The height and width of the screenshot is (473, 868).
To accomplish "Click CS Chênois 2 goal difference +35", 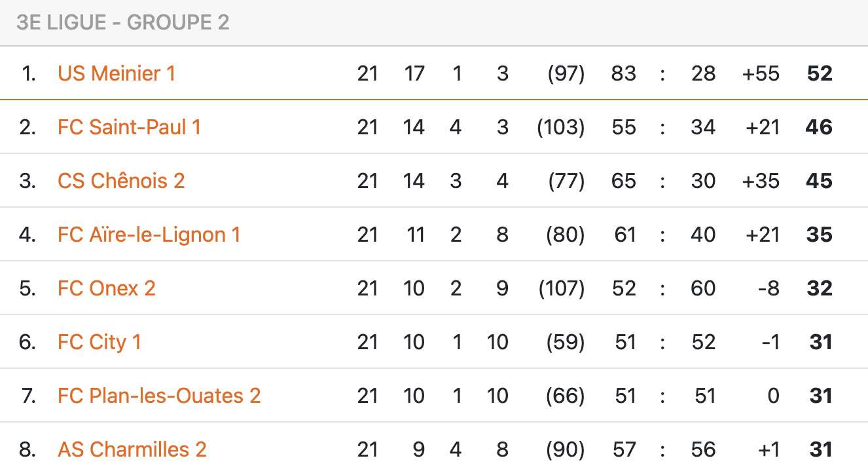I will tap(761, 180).
